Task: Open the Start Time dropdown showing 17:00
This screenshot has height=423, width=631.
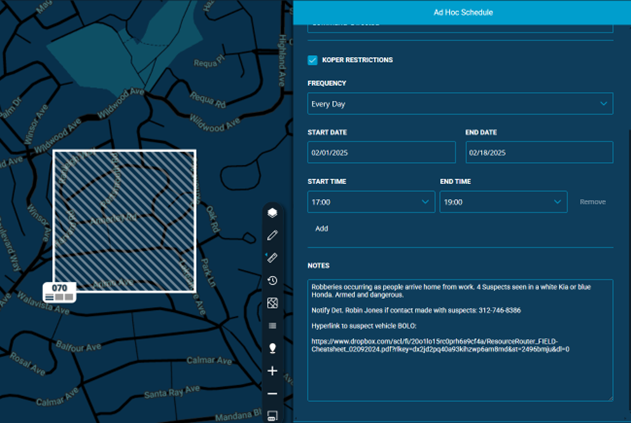Action: 371,202
